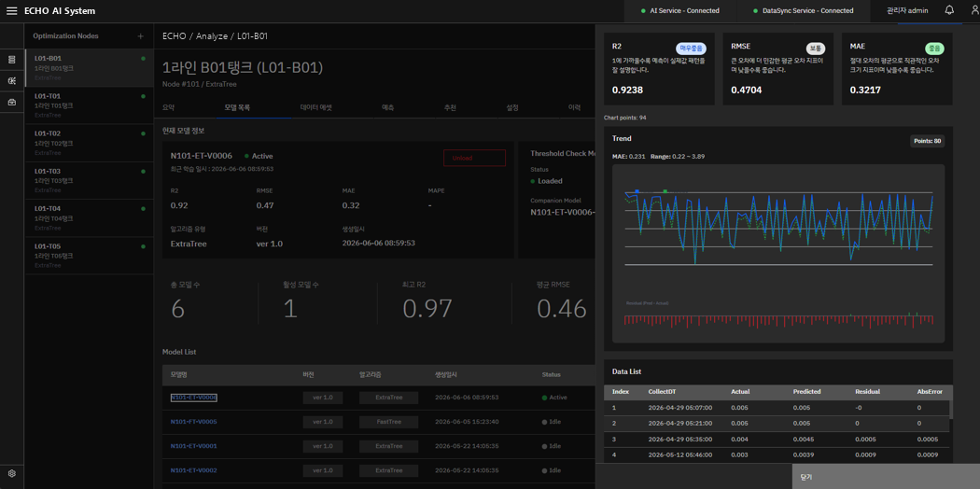Click the Trend line chart area
Image resolution: width=980 pixels, height=489 pixels.
(778, 228)
